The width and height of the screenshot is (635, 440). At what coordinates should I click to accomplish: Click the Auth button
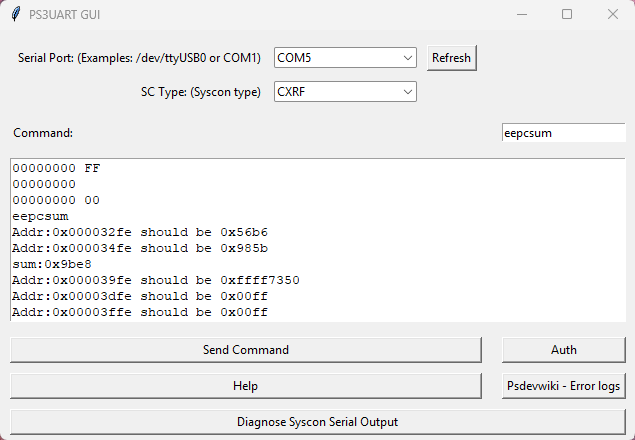click(x=563, y=350)
